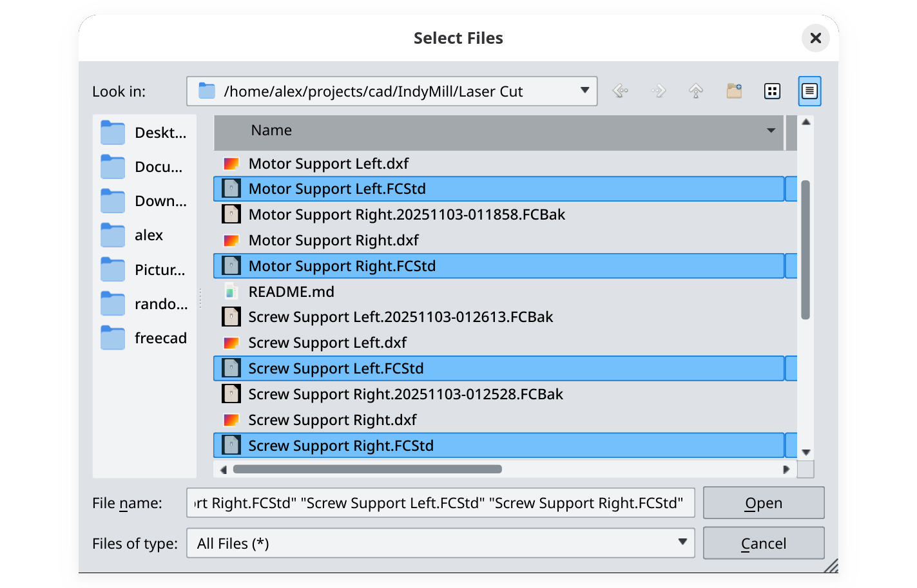Viewport: 917px width, 588px height.
Task: Expand the Look in path dropdown
Action: [x=584, y=91]
